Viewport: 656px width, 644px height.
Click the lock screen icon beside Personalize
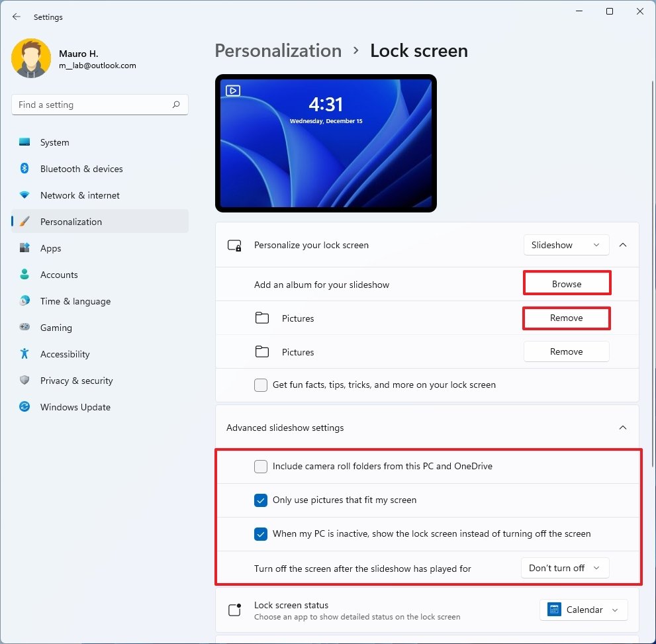click(234, 245)
